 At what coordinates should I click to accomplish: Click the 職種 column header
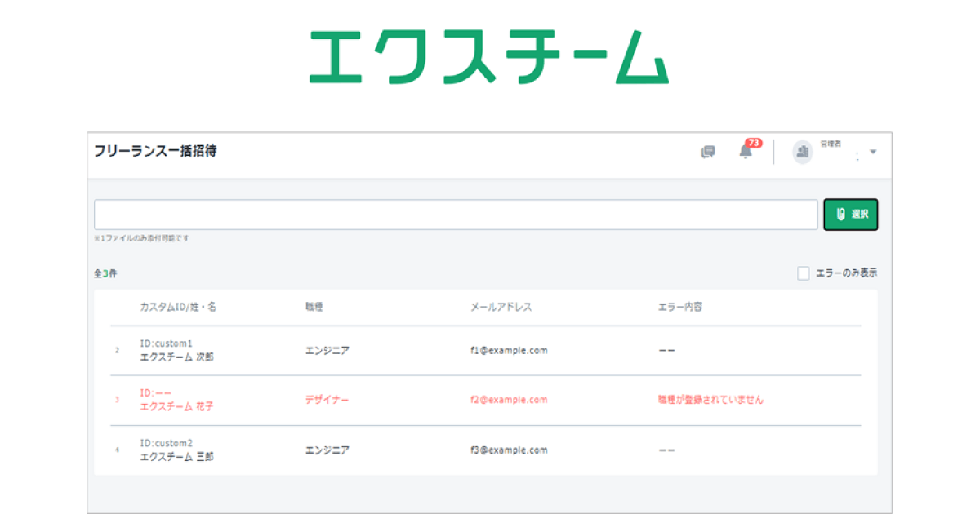coord(314,308)
